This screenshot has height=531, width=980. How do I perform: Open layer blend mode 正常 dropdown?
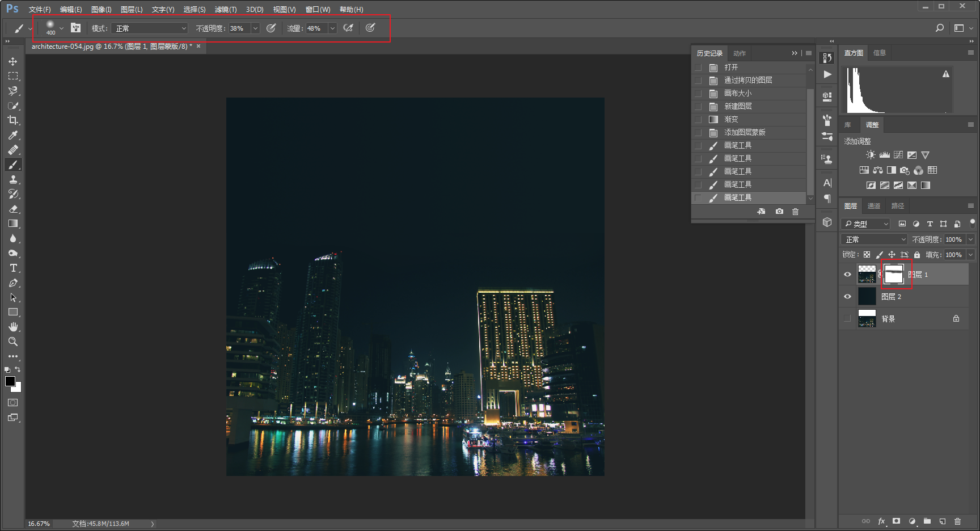point(875,239)
